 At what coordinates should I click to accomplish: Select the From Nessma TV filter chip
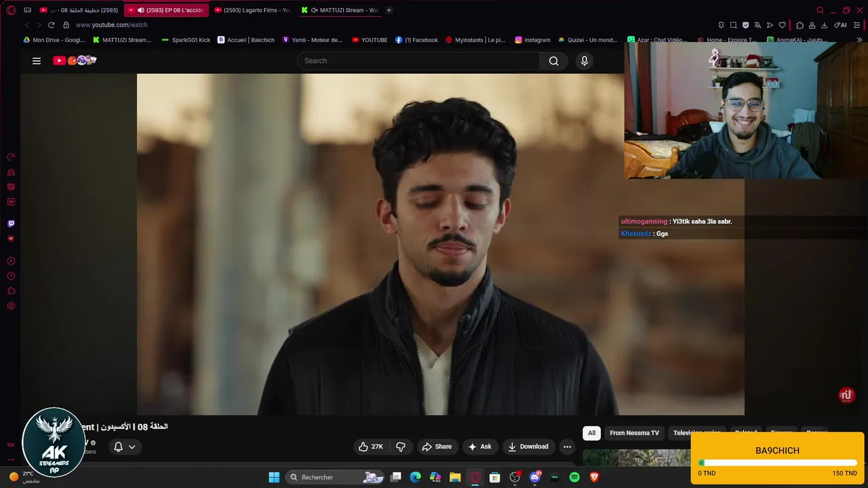[x=634, y=433]
